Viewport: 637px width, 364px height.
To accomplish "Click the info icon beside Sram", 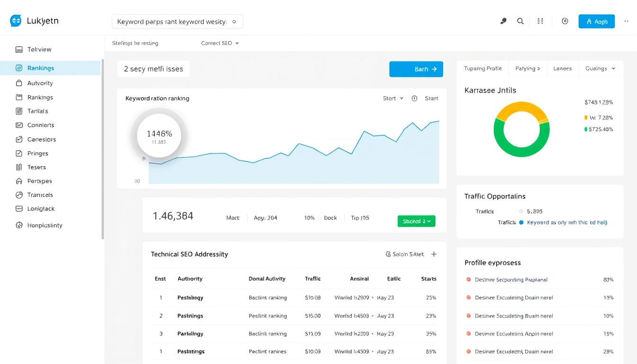I will click(415, 99).
